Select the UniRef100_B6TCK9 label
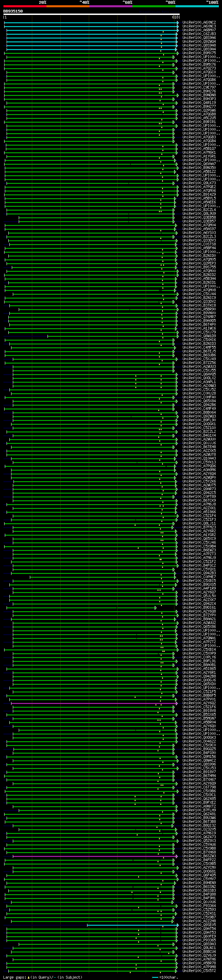The height and width of the screenshot is (980, 222). coord(199,500)
